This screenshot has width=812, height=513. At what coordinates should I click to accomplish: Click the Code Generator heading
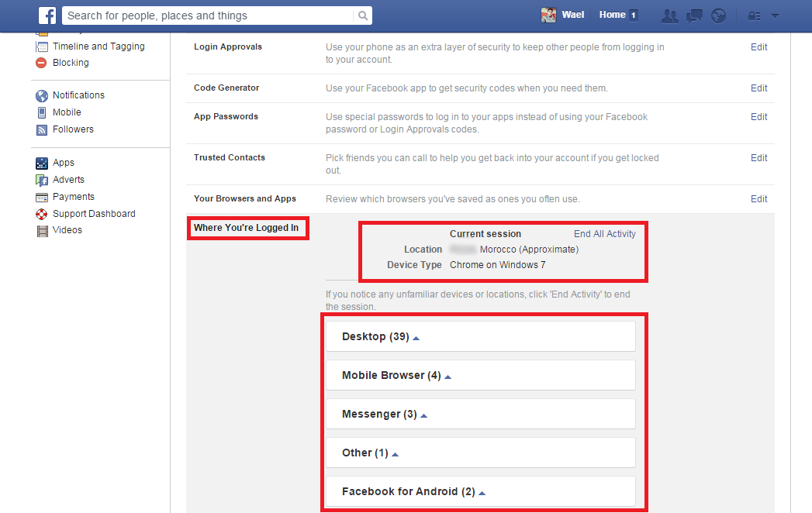click(226, 88)
